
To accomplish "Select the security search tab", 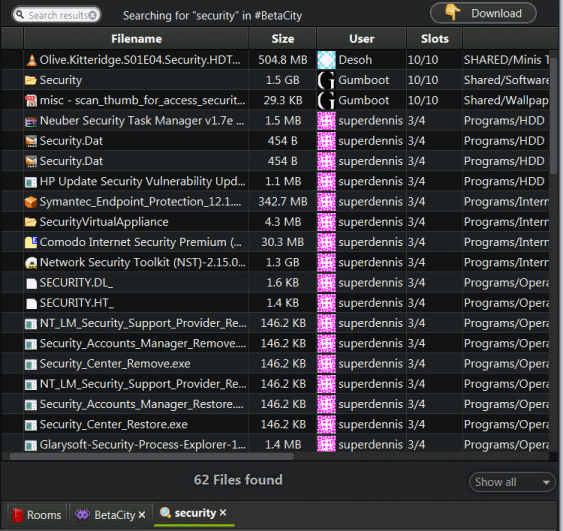I will (194, 513).
